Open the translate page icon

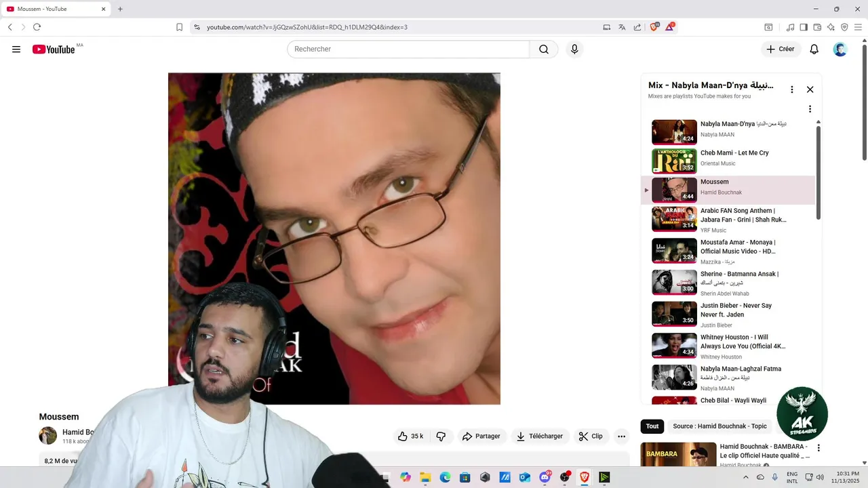click(622, 27)
